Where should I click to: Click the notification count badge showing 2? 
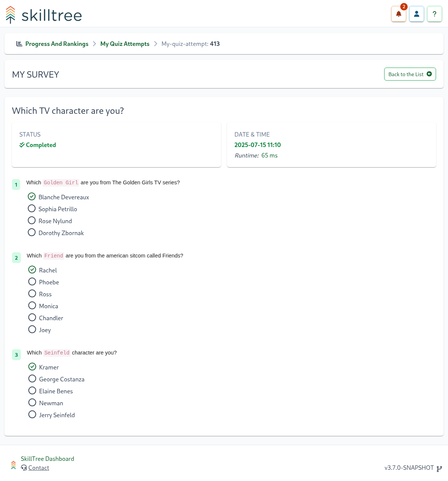click(x=404, y=7)
